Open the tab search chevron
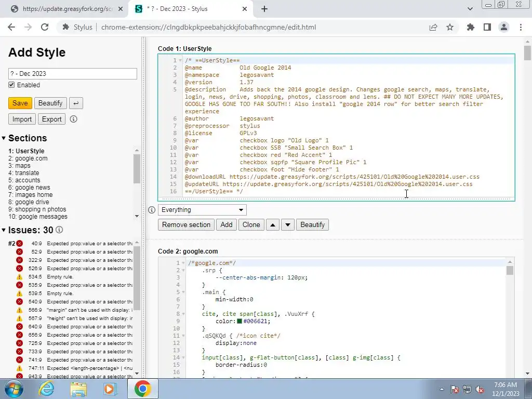The width and height of the screenshot is (532, 399). tap(470, 9)
